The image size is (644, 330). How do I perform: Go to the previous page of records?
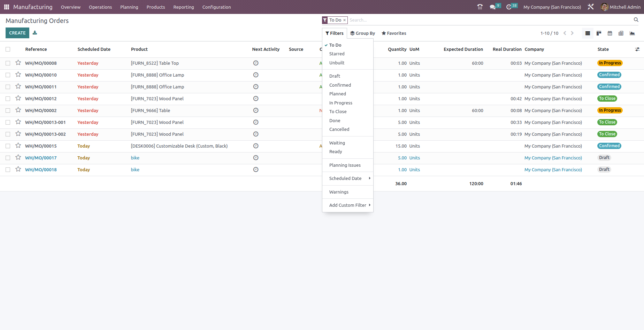click(565, 33)
